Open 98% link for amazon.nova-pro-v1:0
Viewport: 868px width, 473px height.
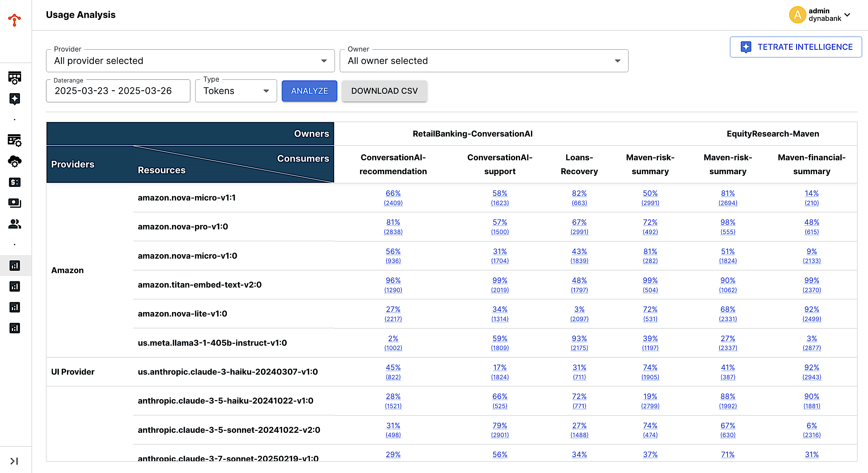click(x=728, y=222)
